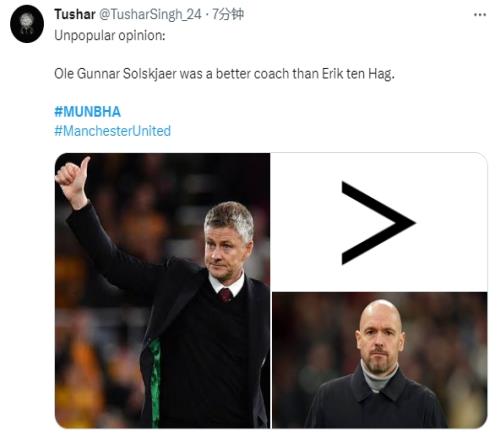The image size is (500, 440).
Task: Click the sentence about Ole Gunnar Solskjaer
Action: [x=224, y=74]
